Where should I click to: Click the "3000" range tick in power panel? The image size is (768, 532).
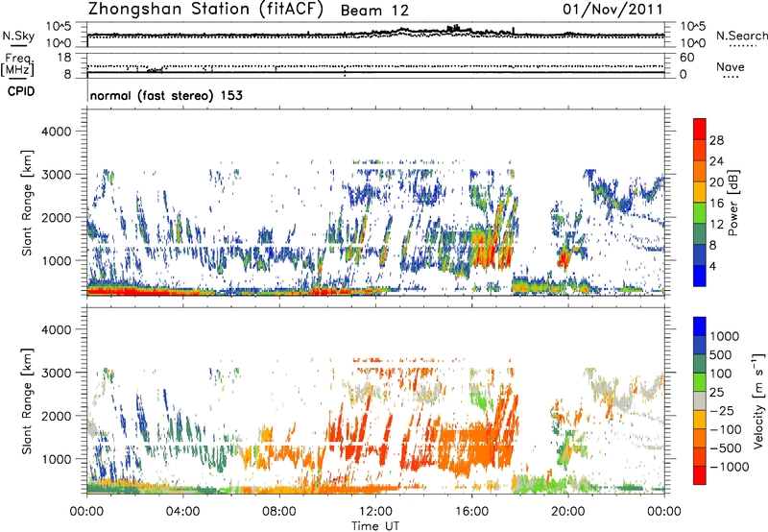coord(56,175)
